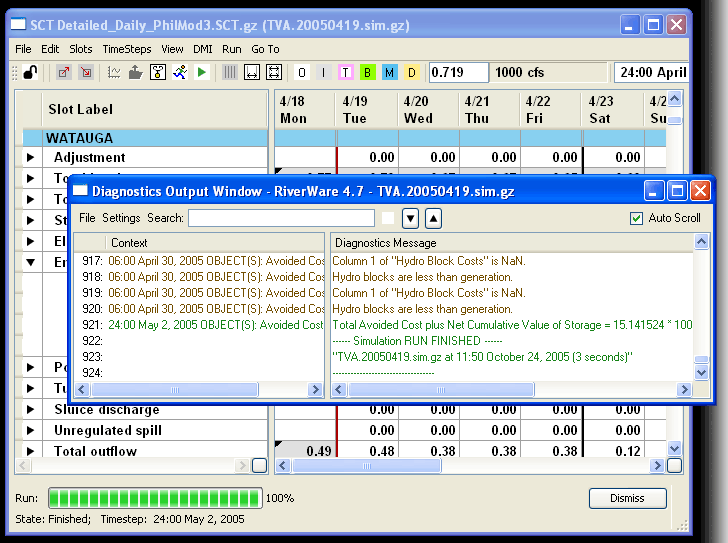728x543 pixels.
Task: Collapse the expanded En row triangle
Action: click(x=31, y=262)
